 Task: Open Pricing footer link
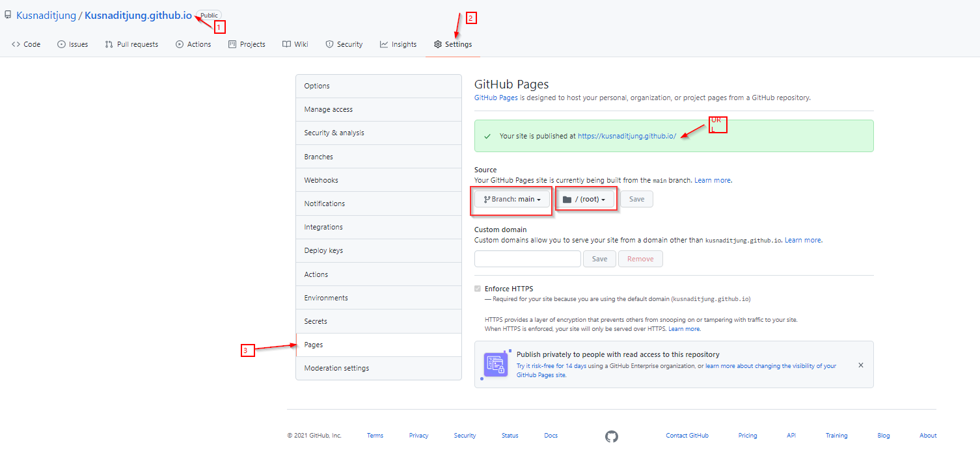pyautogui.click(x=748, y=436)
